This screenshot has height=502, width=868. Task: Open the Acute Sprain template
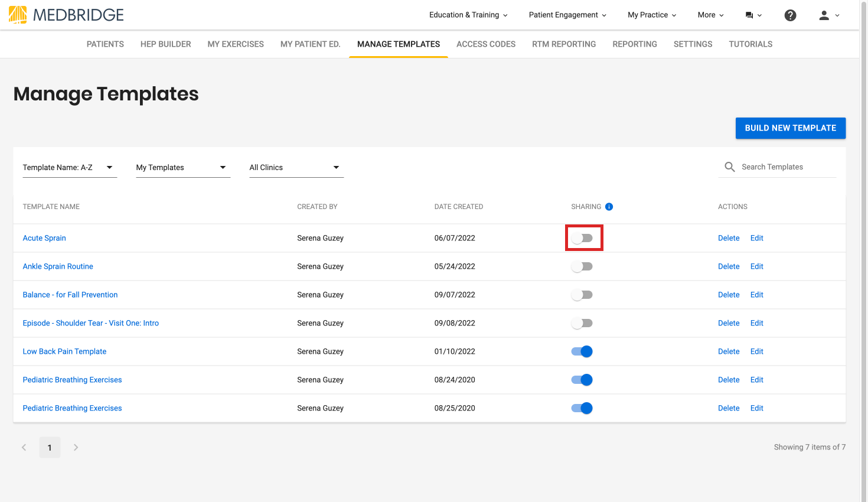click(44, 238)
